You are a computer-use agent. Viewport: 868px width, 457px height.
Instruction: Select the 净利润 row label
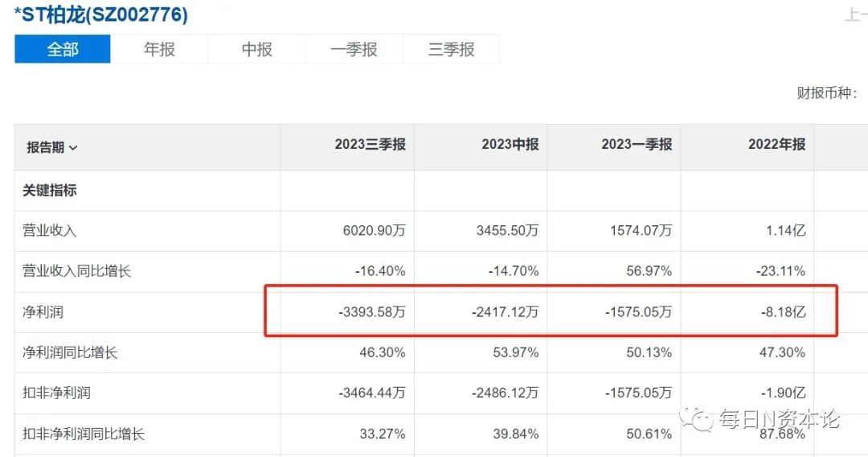click(43, 312)
